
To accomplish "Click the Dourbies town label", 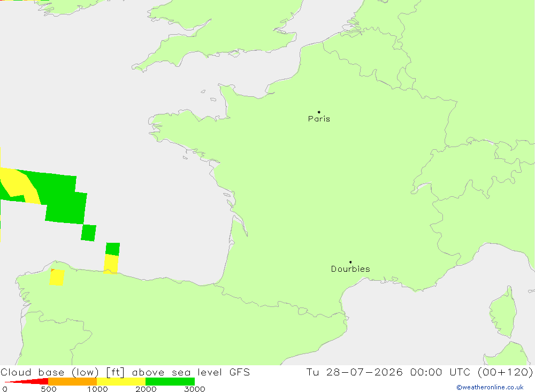I will 350,269.
